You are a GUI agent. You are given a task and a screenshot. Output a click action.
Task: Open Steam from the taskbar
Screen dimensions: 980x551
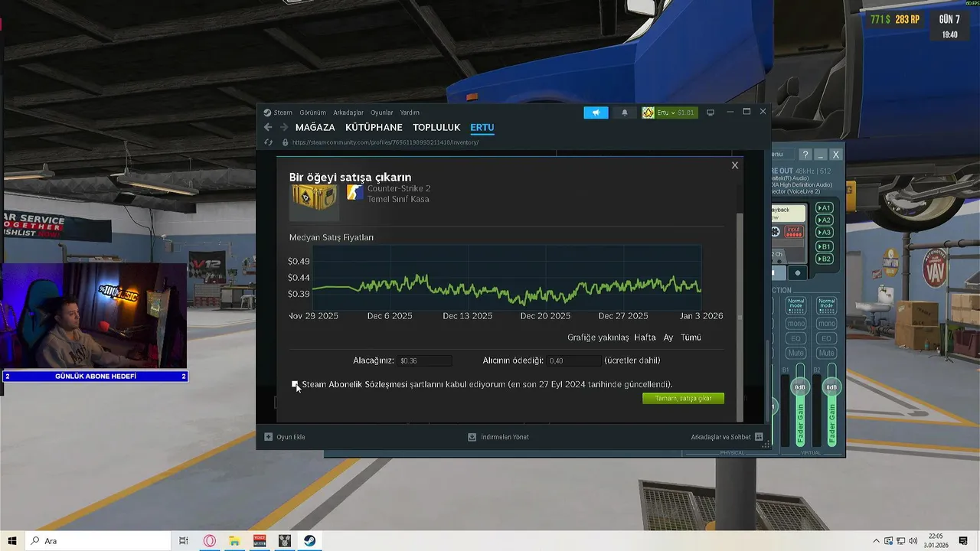click(x=309, y=541)
